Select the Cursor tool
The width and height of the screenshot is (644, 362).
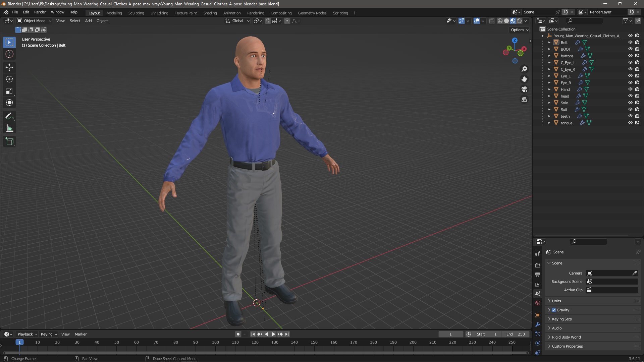9,54
